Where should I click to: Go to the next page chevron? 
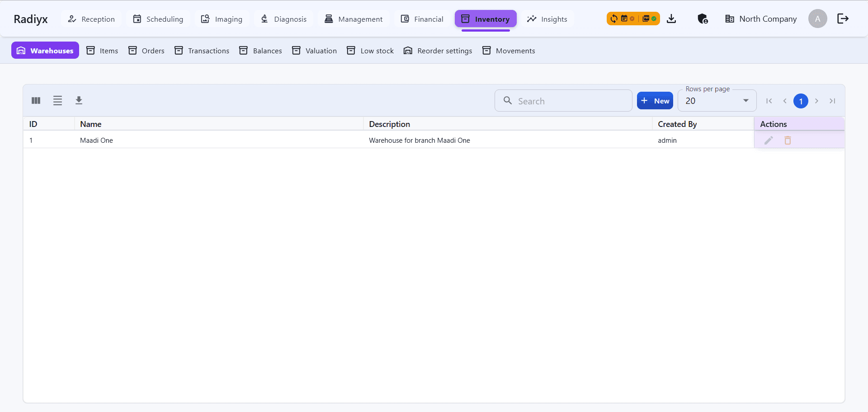[x=816, y=101]
